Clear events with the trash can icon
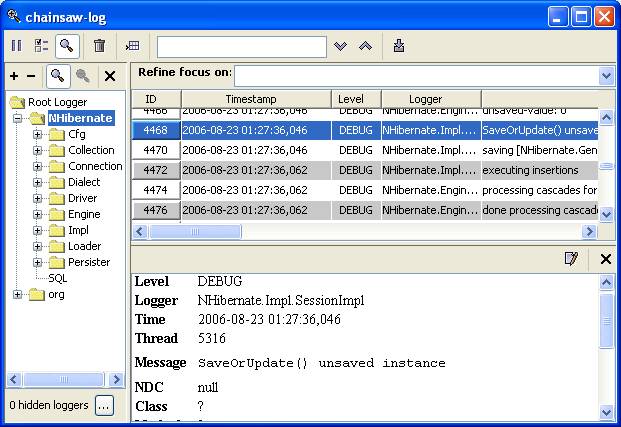621x427 pixels. tap(99, 46)
